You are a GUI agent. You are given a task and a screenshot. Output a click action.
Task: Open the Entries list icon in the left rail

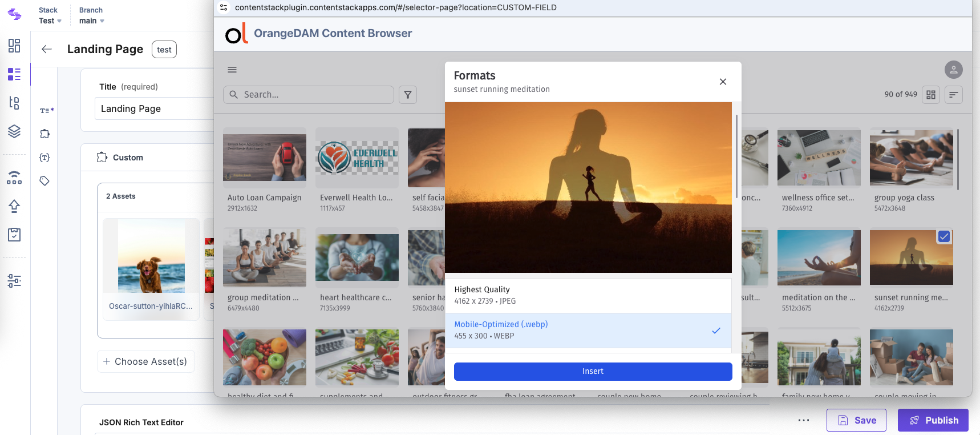click(x=14, y=74)
